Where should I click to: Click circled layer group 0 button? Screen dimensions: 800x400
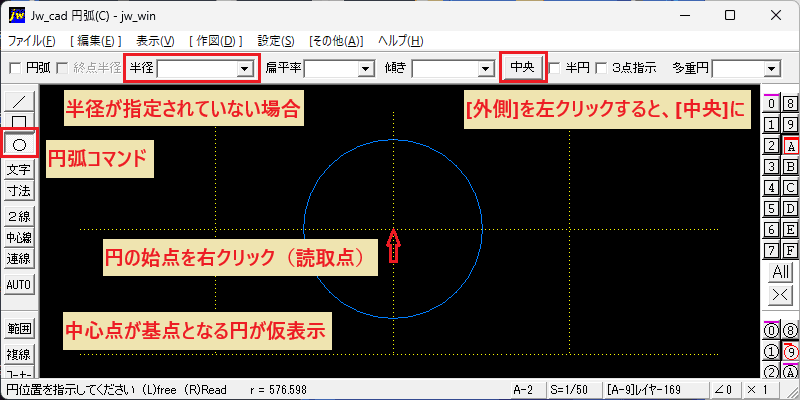pos(772,331)
